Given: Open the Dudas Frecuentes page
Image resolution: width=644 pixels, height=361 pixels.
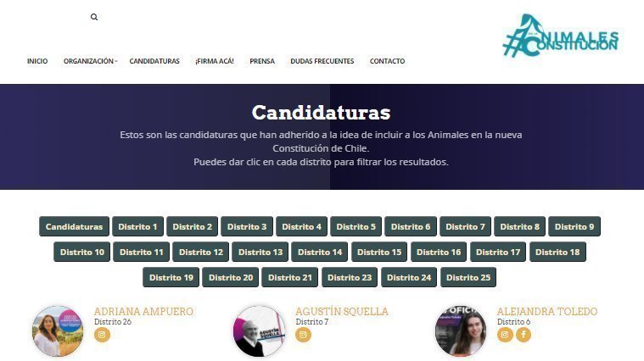Looking at the screenshot, I should (322, 61).
